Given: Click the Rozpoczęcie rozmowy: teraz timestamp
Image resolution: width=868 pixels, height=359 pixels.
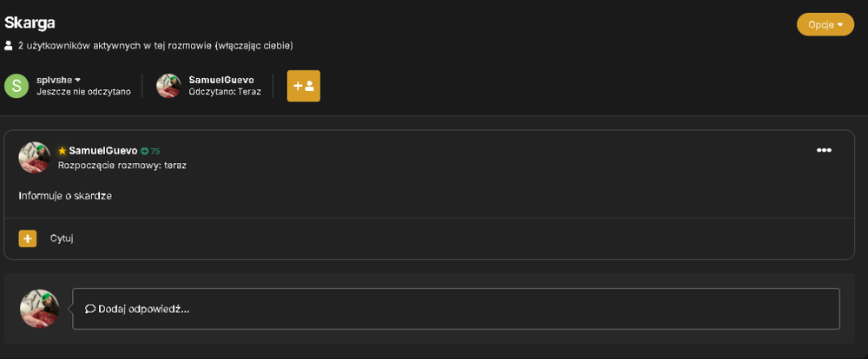Looking at the screenshot, I should tap(122, 165).
